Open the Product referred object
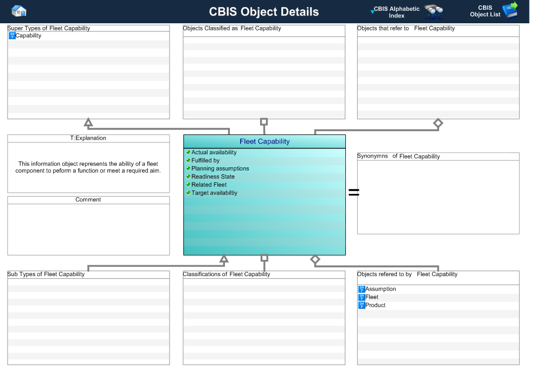Image resolution: width=555 pixels, height=392 pixels. tap(375, 305)
